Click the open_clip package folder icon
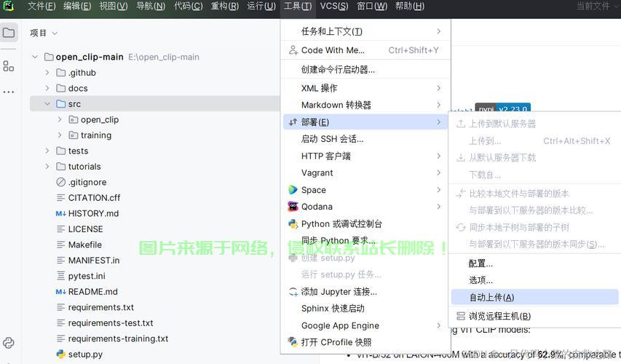The height and width of the screenshot is (364, 621). click(x=74, y=119)
